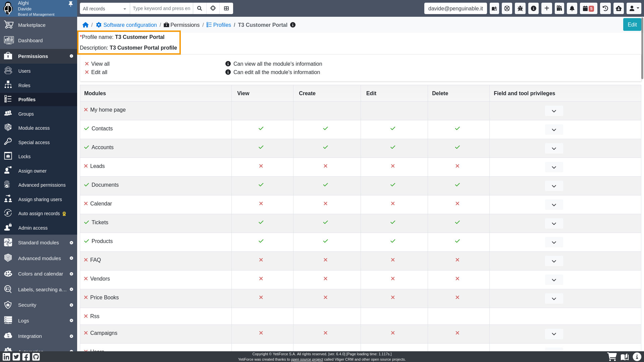644x362 pixels.
Task: Click the Edit button
Action: [632, 25]
